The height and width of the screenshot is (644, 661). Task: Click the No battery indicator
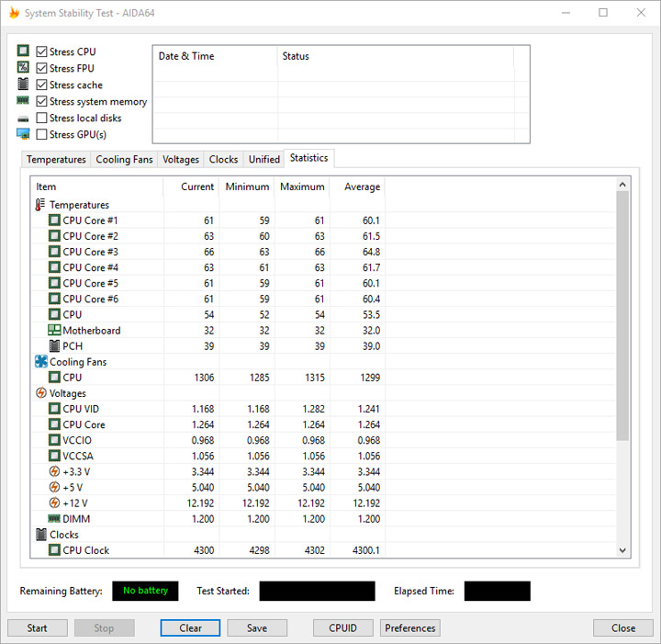(x=145, y=591)
